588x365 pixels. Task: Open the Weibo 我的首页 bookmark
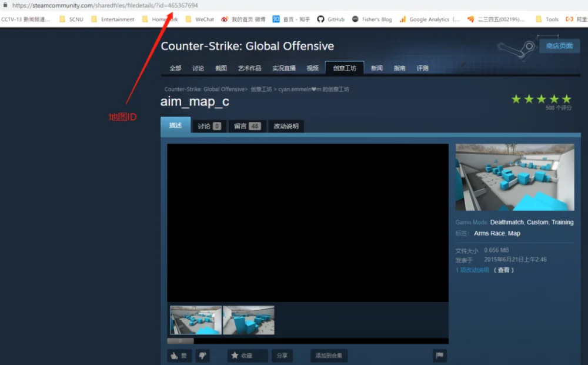pyautogui.click(x=243, y=19)
